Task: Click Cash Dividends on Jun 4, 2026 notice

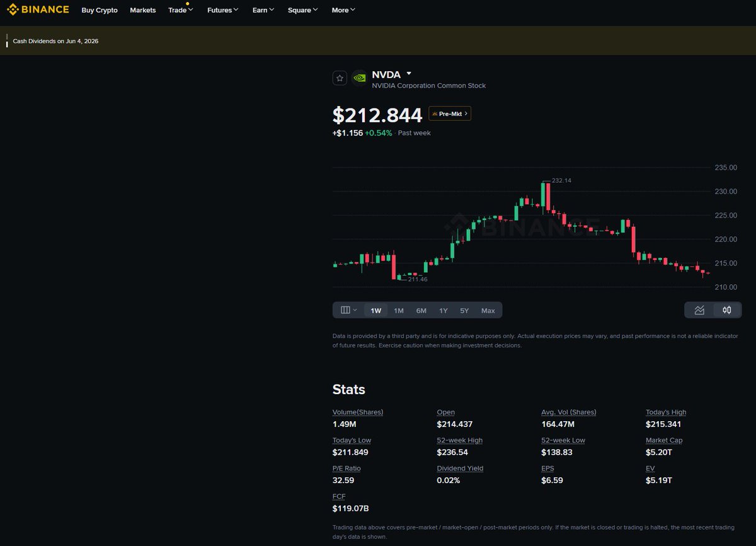Action: (55, 41)
